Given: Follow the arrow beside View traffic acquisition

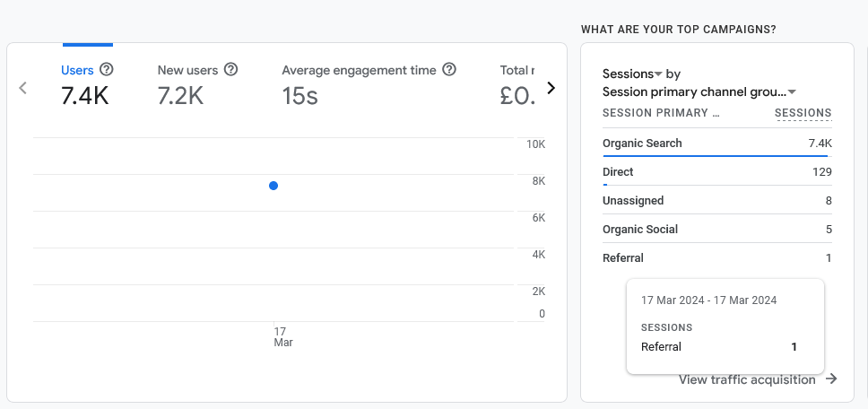Looking at the screenshot, I should click(831, 379).
